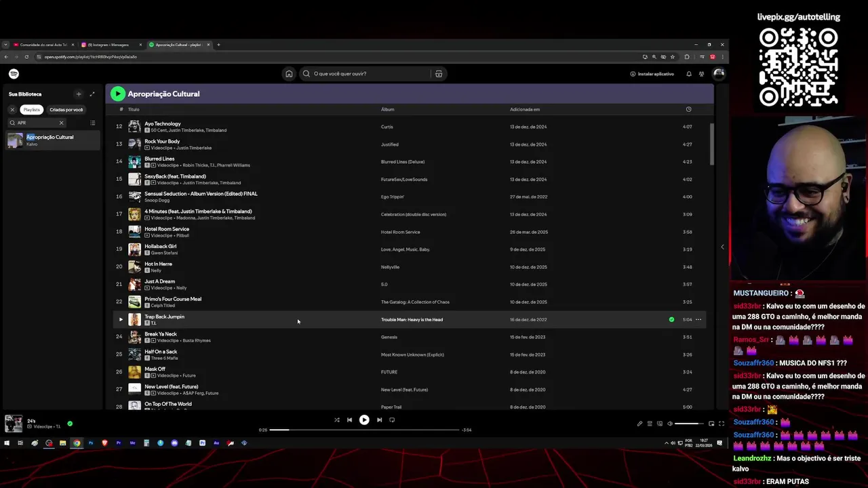Image resolution: width=868 pixels, height=488 pixels.
Task: Sort by duration using clock column icon
Action: [x=688, y=109]
